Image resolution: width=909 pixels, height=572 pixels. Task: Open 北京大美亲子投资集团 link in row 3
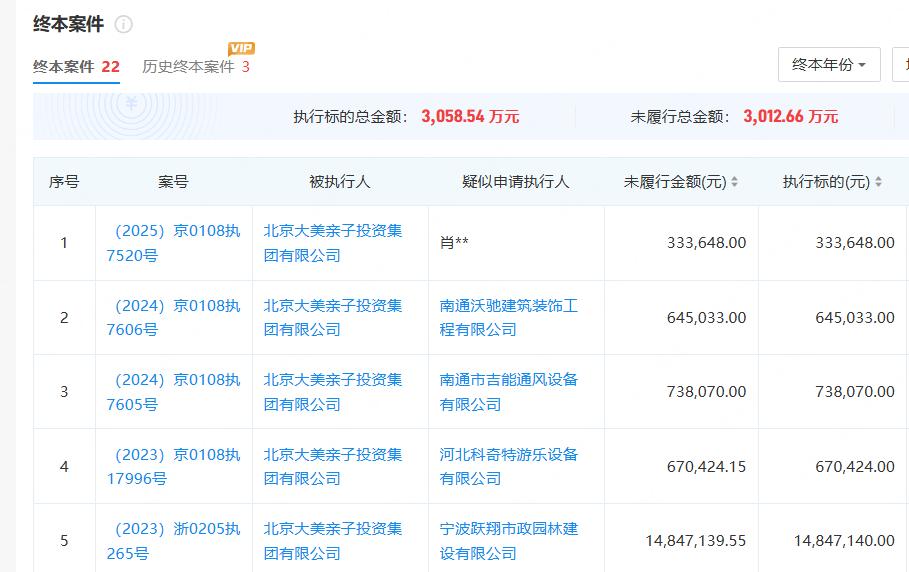(x=333, y=392)
